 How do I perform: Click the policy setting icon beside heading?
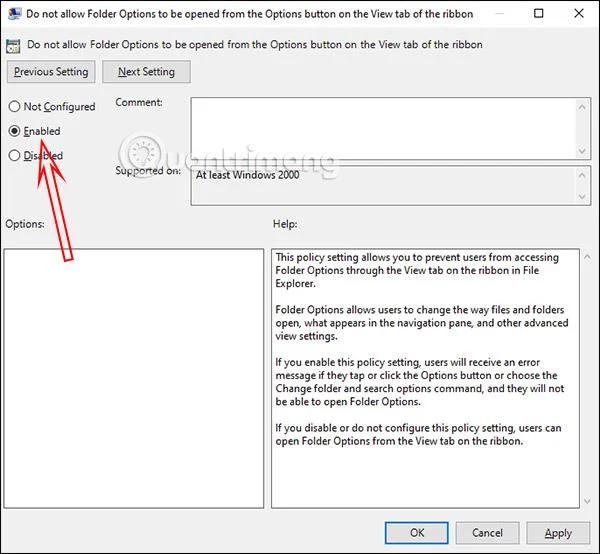(13, 46)
